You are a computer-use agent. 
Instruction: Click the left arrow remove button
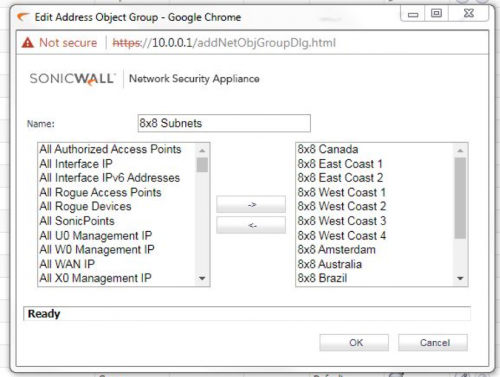pyautogui.click(x=251, y=225)
